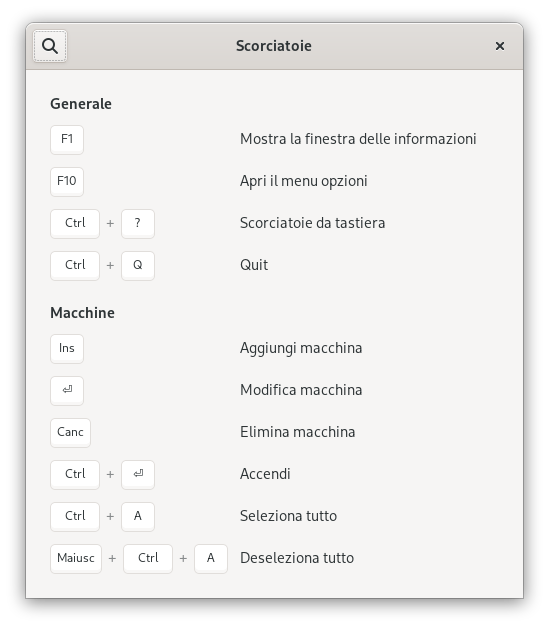The height and width of the screenshot is (627, 549).
Task: Click the 'Deseleziona tutto' label
Action: (x=297, y=558)
